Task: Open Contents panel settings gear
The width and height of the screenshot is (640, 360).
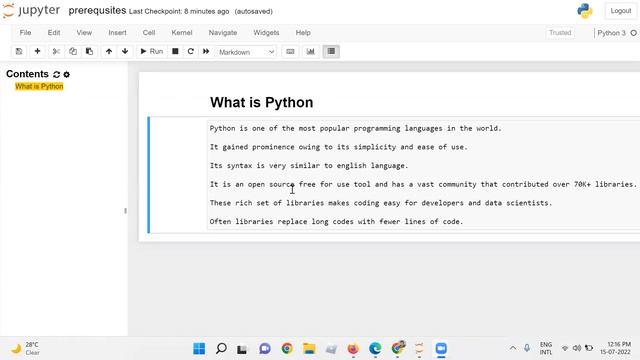Action: pyautogui.click(x=67, y=74)
